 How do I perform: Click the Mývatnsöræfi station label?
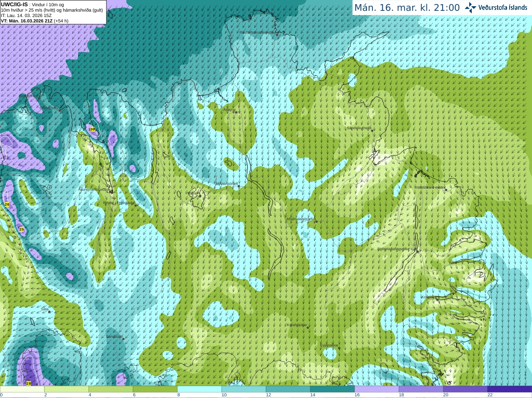pos(227,184)
